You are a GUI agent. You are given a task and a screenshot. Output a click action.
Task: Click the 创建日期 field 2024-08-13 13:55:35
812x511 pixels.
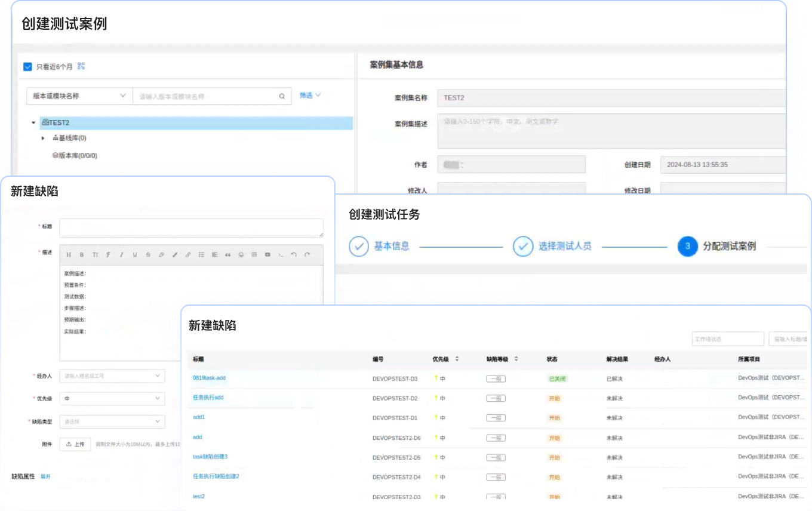click(723, 165)
